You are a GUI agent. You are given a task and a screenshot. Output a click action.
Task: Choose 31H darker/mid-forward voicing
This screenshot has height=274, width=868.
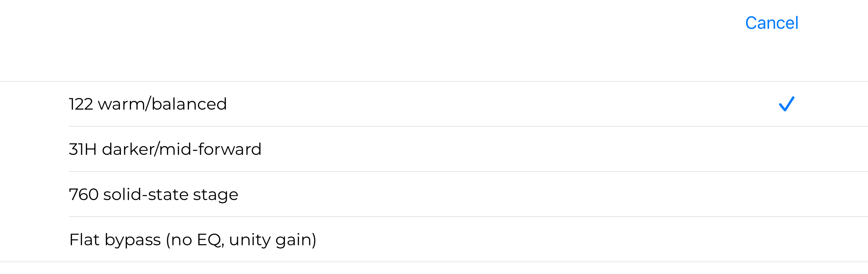tap(434, 149)
